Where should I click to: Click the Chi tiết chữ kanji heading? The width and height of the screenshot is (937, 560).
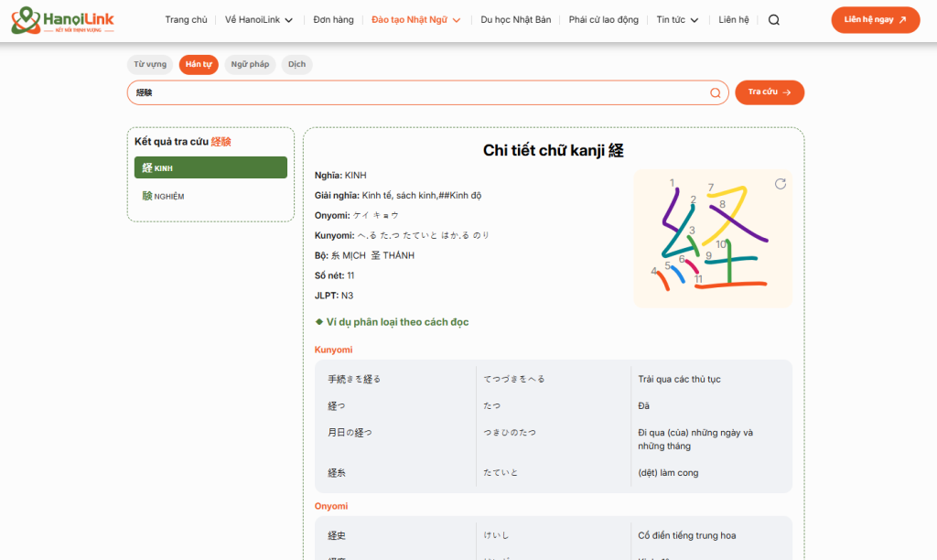(554, 151)
